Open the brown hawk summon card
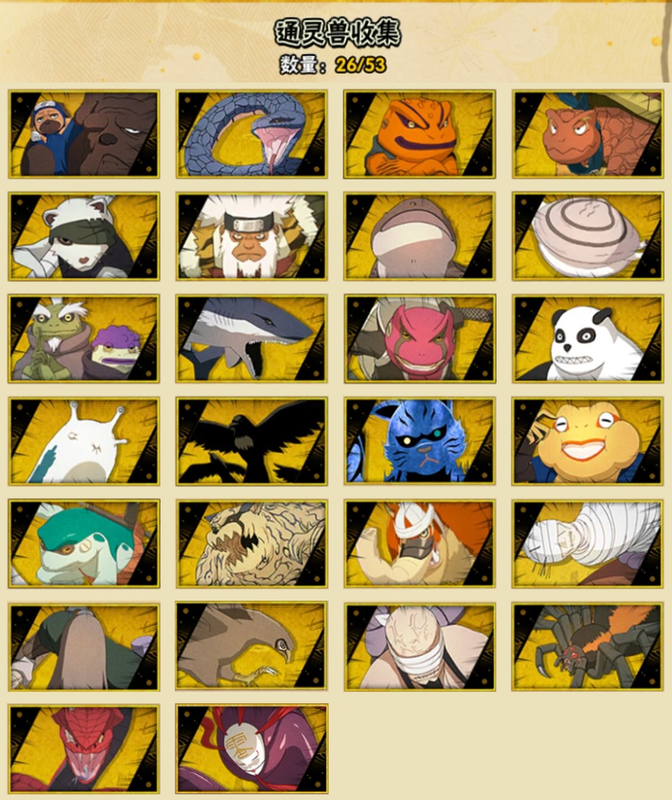Image resolution: width=672 pixels, height=800 pixels. [252, 647]
